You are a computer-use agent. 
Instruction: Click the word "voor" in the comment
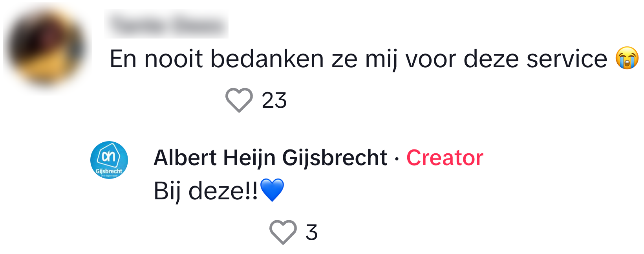[x=430, y=59]
